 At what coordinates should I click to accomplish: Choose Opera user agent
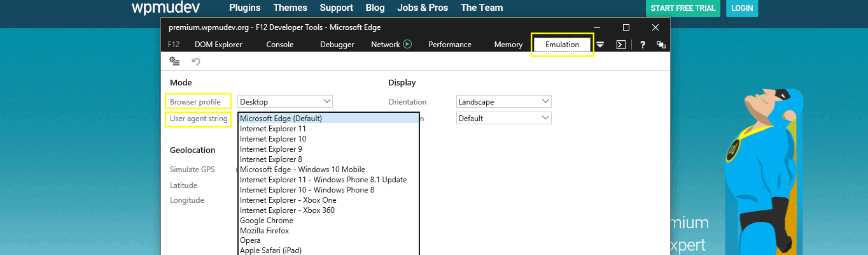click(x=328, y=241)
